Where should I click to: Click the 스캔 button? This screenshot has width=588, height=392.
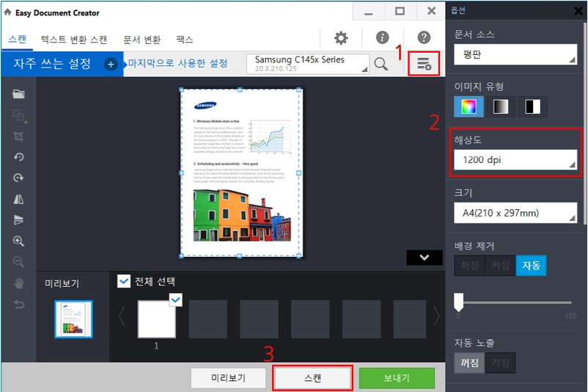(312, 378)
